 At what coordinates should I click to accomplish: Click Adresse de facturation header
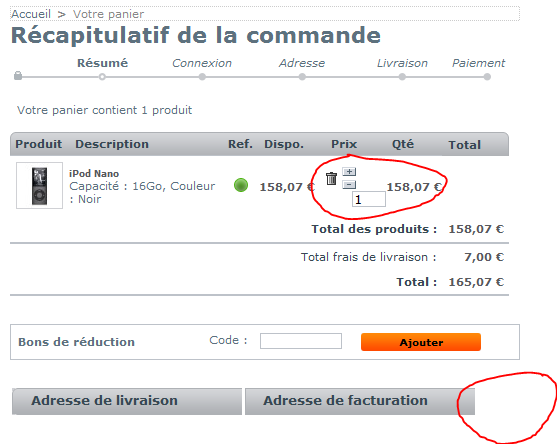[360, 401]
